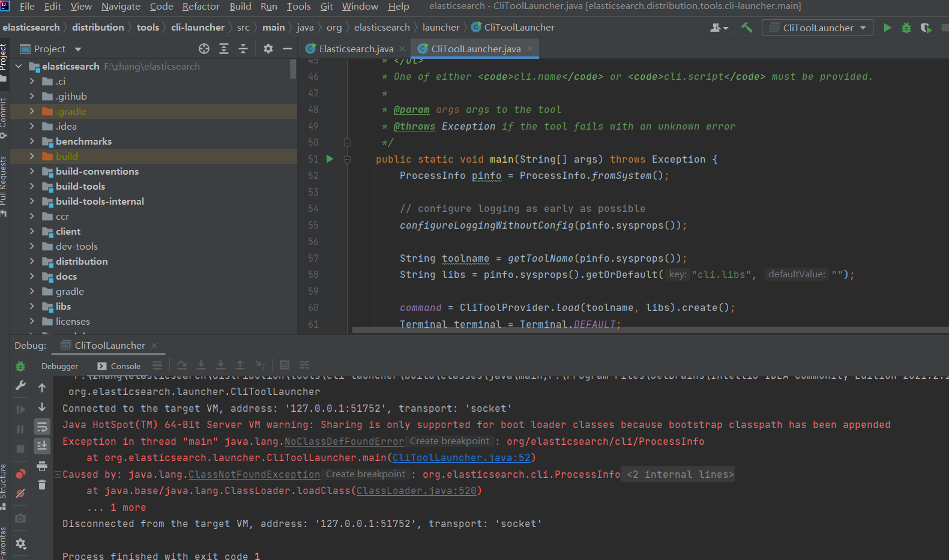Open the wrench settings in the debug sidebar
Viewport: 949px width, 560px height.
coord(20,386)
